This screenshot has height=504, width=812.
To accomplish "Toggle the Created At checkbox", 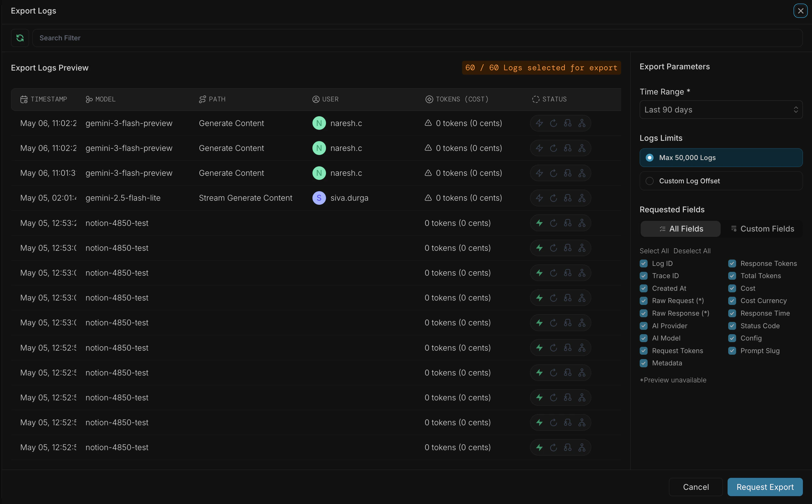I will click(x=644, y=288).
